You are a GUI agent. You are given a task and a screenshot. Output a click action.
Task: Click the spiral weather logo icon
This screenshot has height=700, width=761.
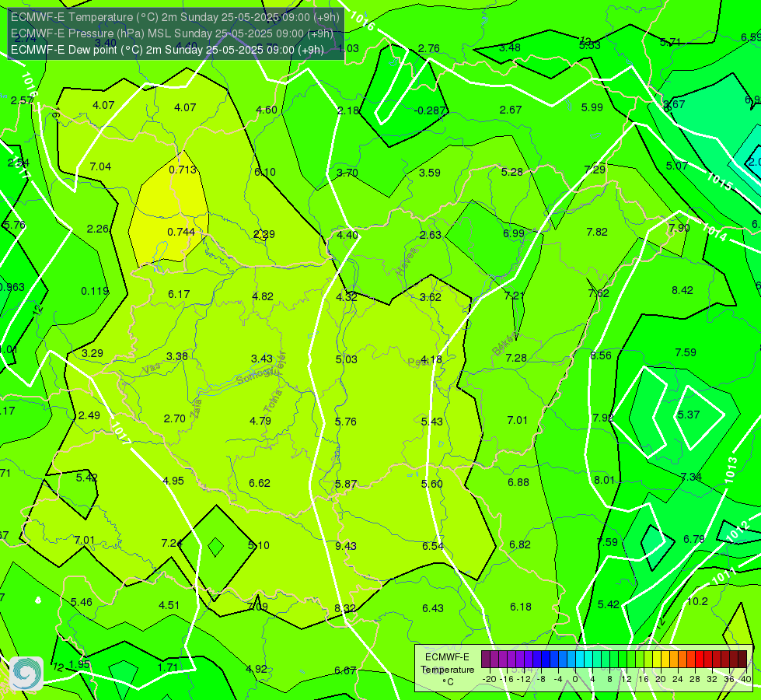coord(26,674)
